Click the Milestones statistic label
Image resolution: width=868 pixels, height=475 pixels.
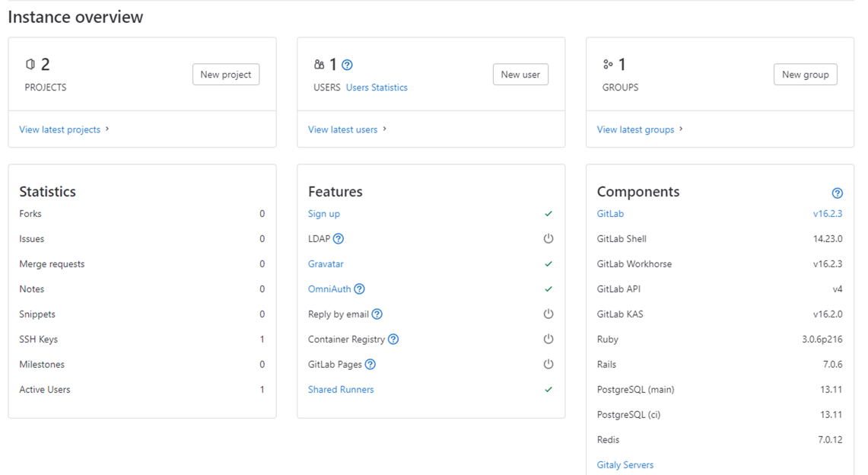(x=42, y=365)
